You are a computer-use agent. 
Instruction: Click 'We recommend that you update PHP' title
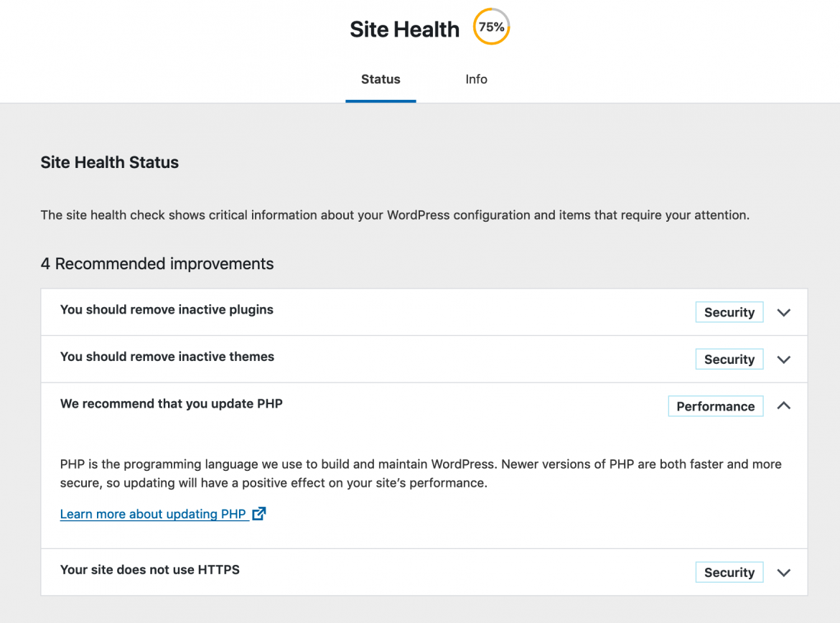point(172,404)
